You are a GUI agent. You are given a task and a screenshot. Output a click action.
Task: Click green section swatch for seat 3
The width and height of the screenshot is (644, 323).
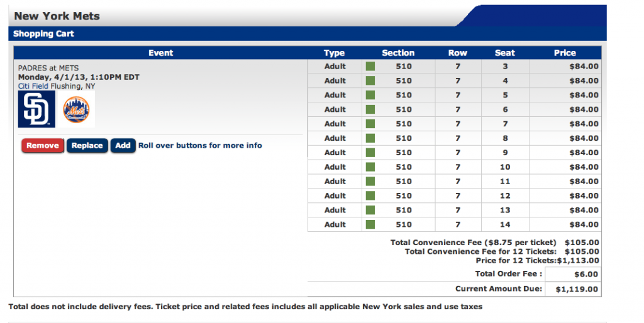(370, 67)
